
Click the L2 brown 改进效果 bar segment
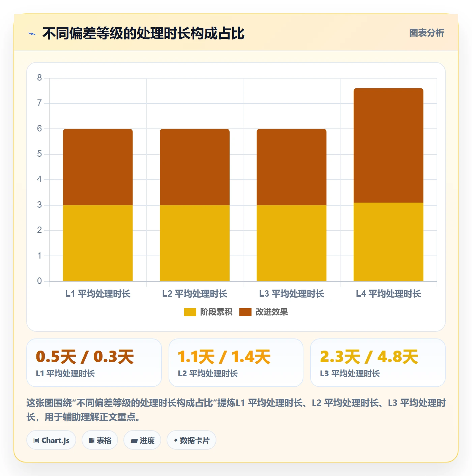(195, 167)
